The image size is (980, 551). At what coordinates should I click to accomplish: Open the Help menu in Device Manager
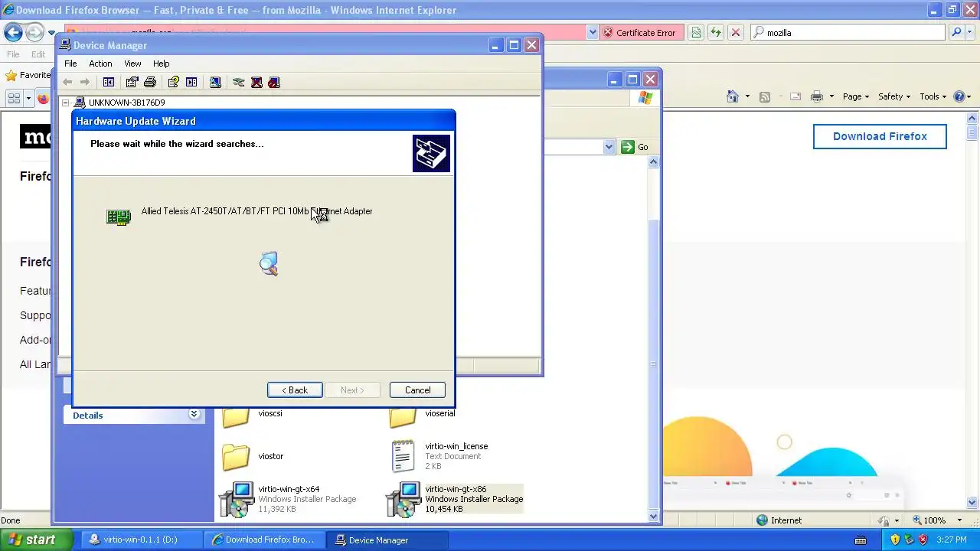[161, 64]
